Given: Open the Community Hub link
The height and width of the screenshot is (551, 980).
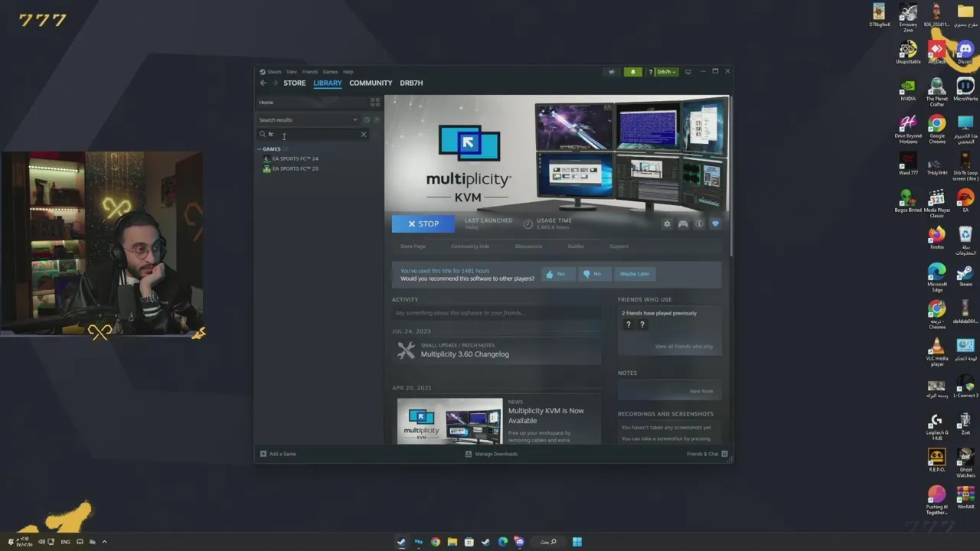Looking at the screenshot, I should [470, 246].
